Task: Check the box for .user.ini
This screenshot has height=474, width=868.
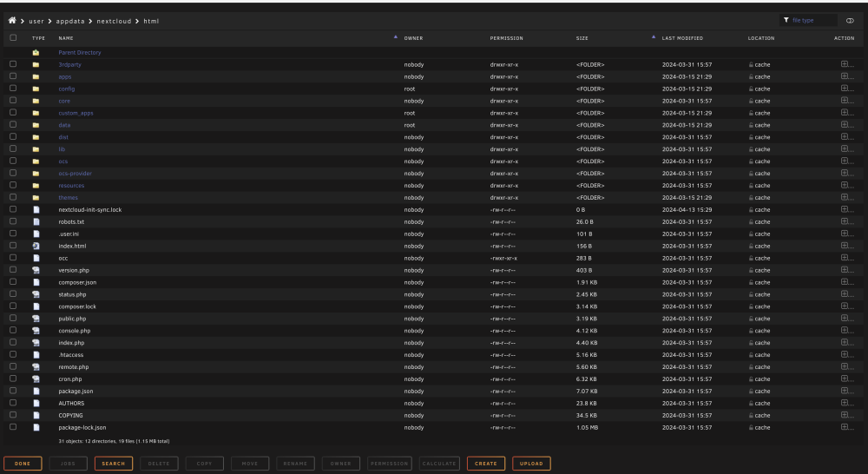Action: pos(13,234)
